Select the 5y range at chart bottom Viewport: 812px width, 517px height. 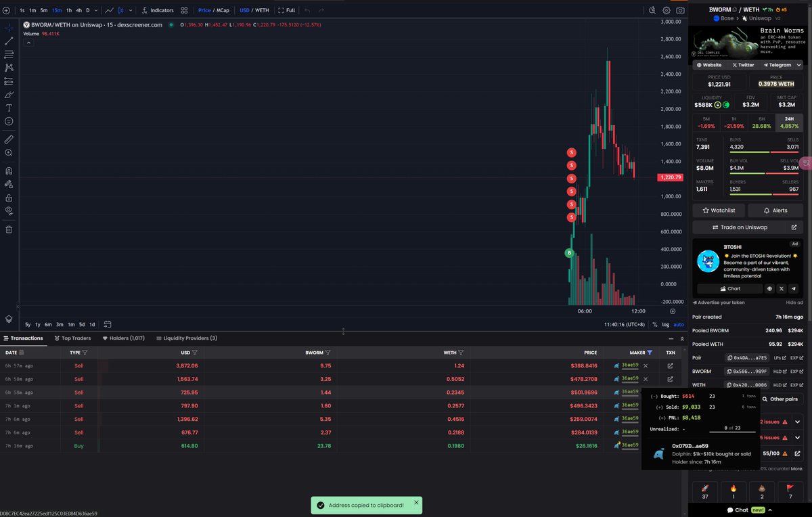click(x=28, y=324)
